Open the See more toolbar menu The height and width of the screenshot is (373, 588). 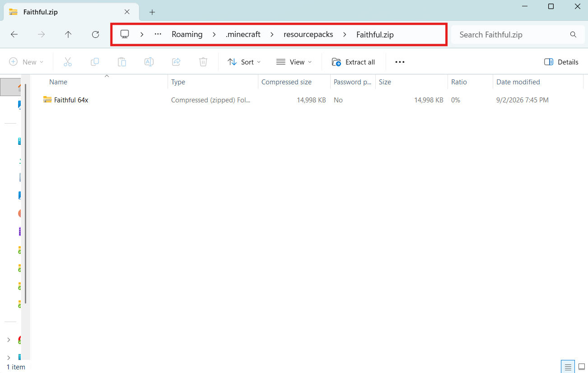[x=400, y=62]
